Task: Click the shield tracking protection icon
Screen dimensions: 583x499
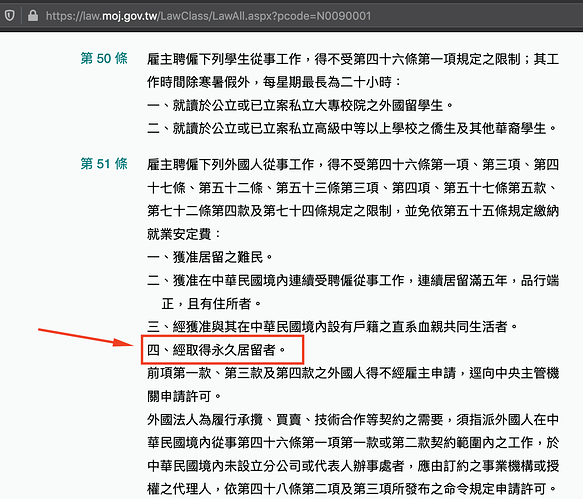Action: (x=10, y=16)
